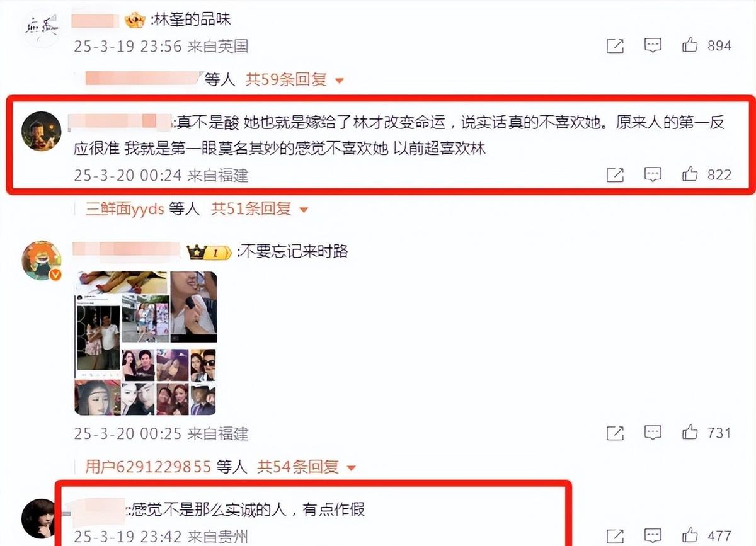Open avatar of the 贵州 commenter
The image size is (756, 546).
[42, 518]
